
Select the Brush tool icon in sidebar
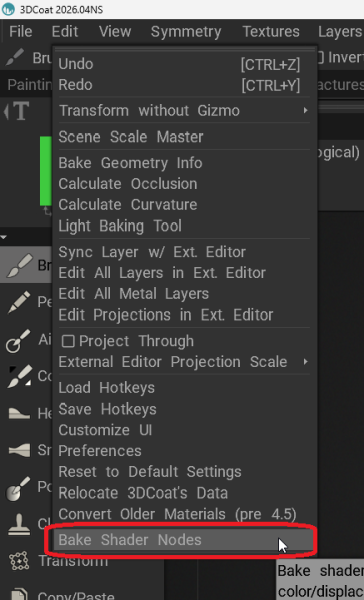18,265
